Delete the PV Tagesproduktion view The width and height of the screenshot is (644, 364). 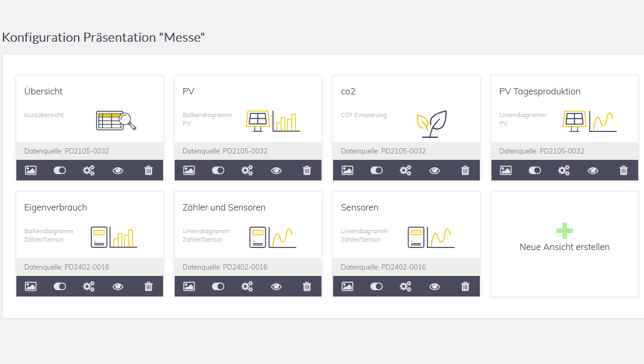(623, 170)
